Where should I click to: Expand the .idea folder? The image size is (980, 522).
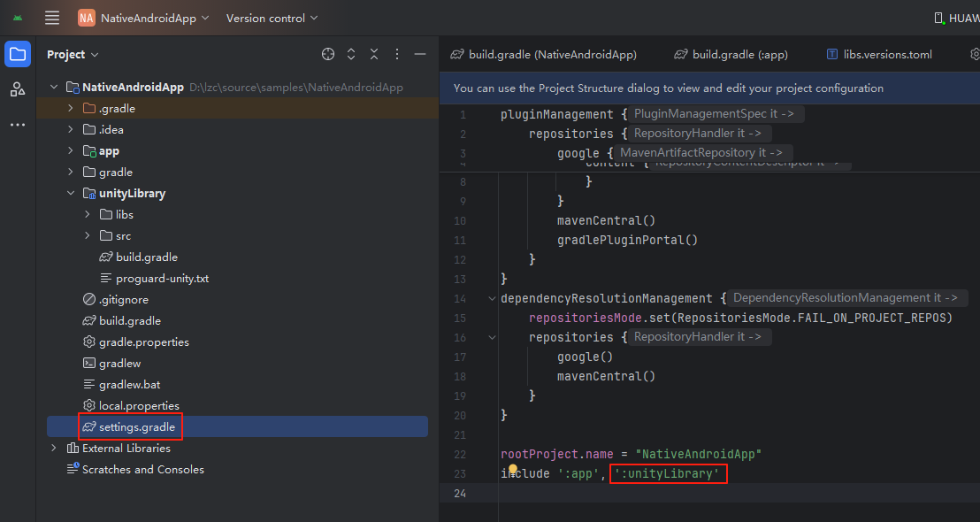[71, 129]
